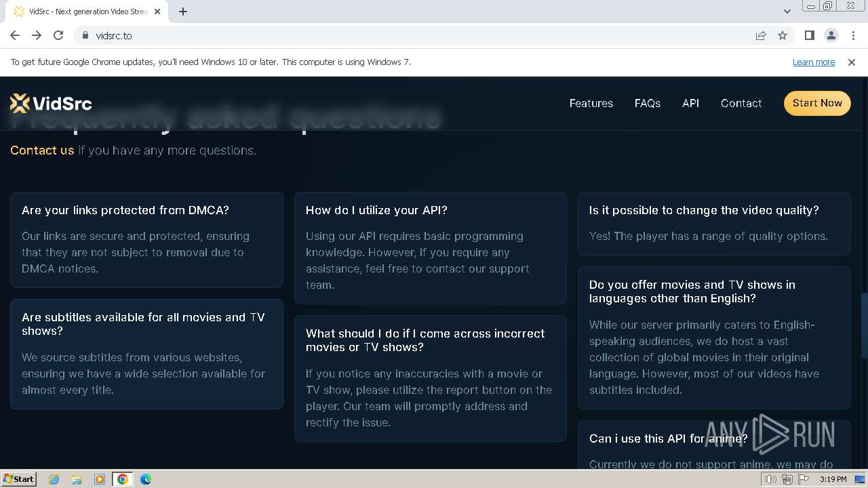Toggle the Chrome side panel icon

(x=809, y=35)
